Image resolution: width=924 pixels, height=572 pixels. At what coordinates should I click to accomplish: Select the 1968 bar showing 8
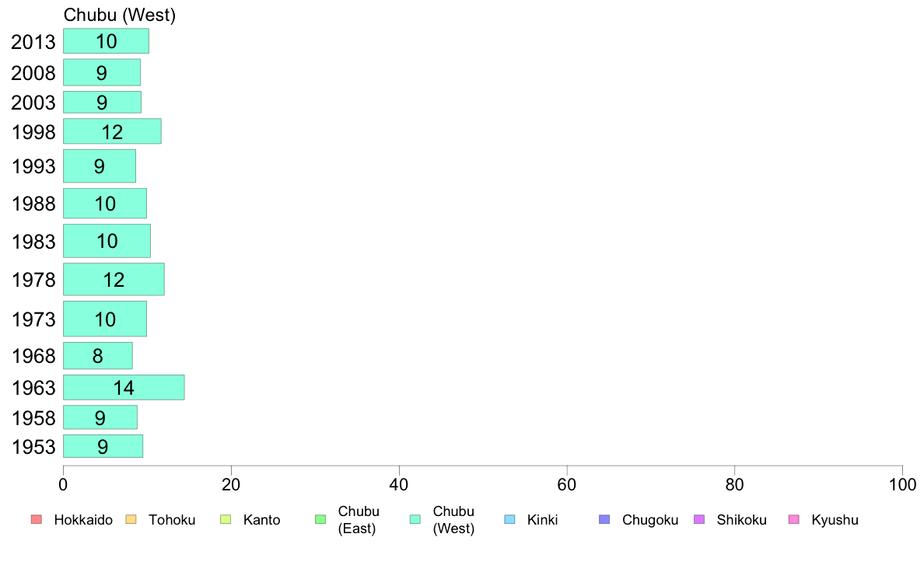coord(98,356)
